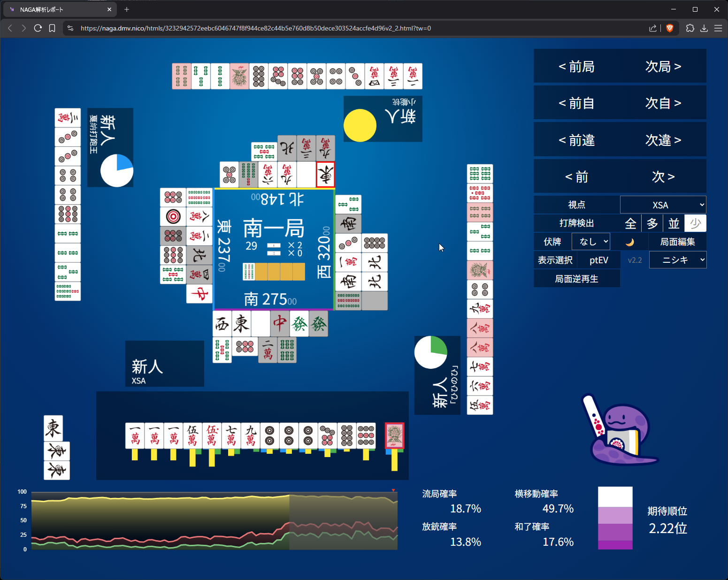
Task: Set discard detection level to 多
Action: tap(652, 223)
